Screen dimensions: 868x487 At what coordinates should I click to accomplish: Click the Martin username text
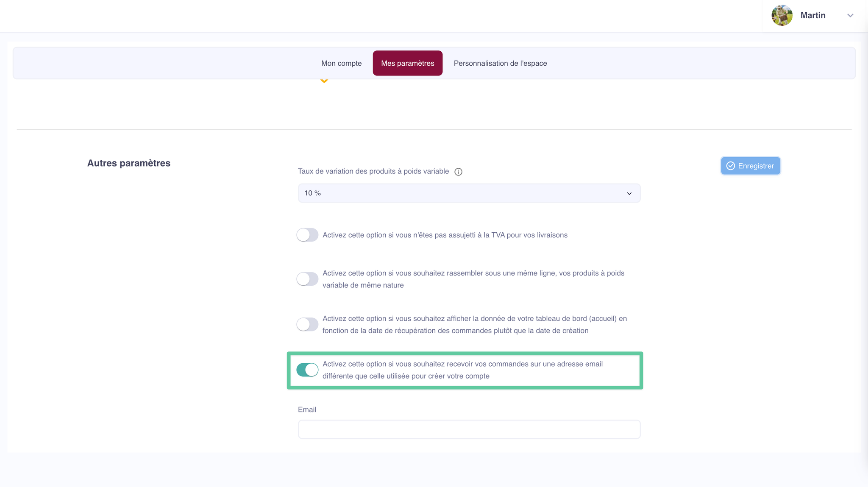coord(812,16)
